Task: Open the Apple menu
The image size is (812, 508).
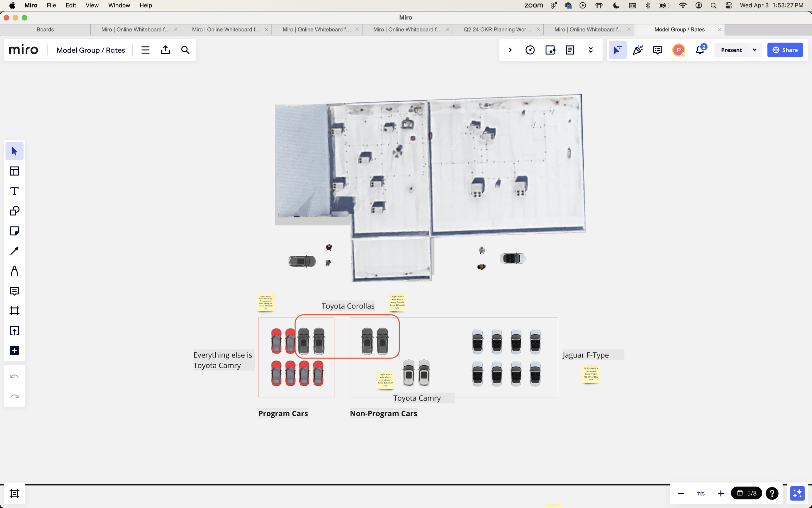Action: 12,6
